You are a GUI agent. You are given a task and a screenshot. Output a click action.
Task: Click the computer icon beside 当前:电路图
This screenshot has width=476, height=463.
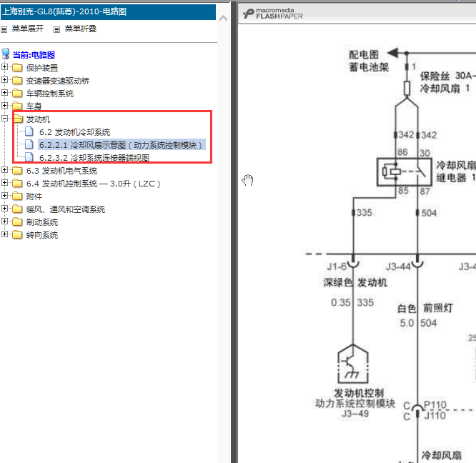point(6,54)
